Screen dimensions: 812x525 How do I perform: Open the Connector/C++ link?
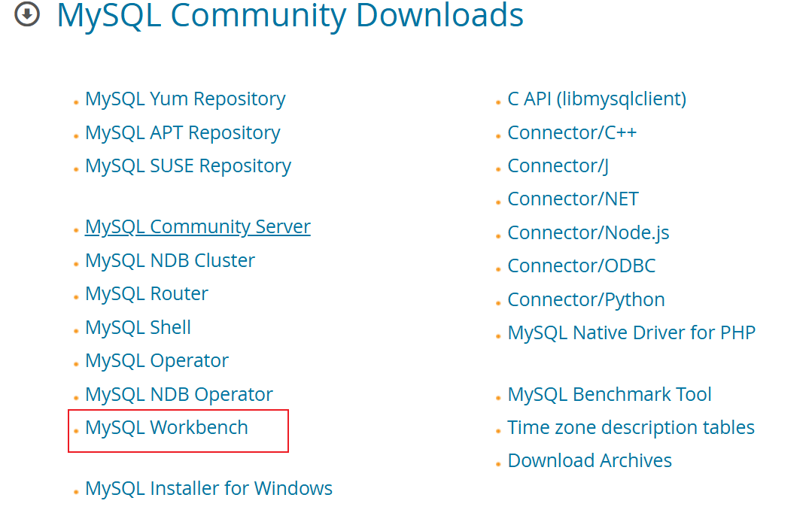pos(572,132)
